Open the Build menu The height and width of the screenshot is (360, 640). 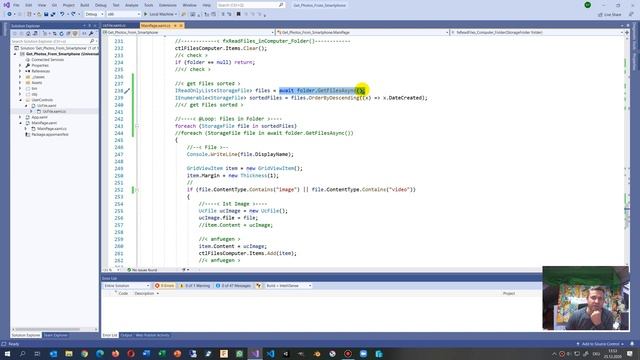(x=84, y=5)
